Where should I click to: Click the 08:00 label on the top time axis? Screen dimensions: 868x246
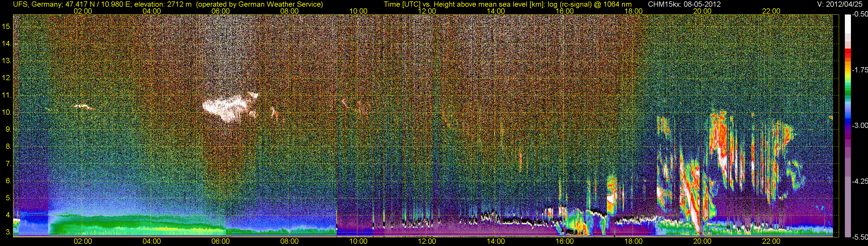289,11
